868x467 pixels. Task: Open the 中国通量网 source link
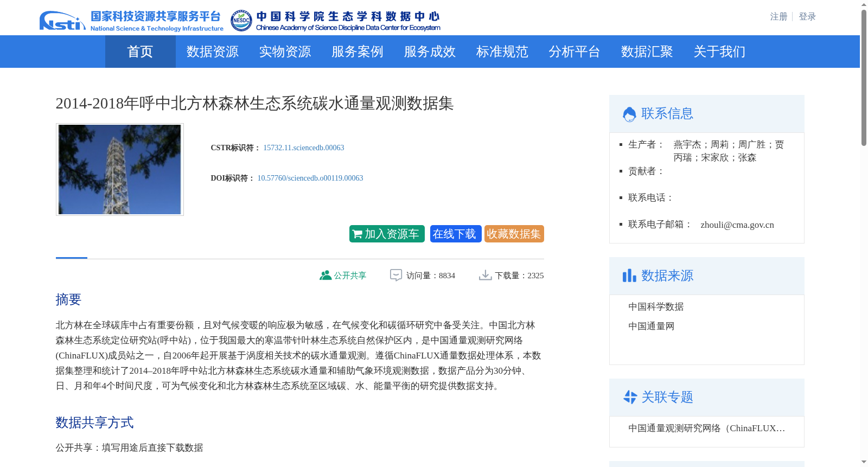(x=651, y=327)
